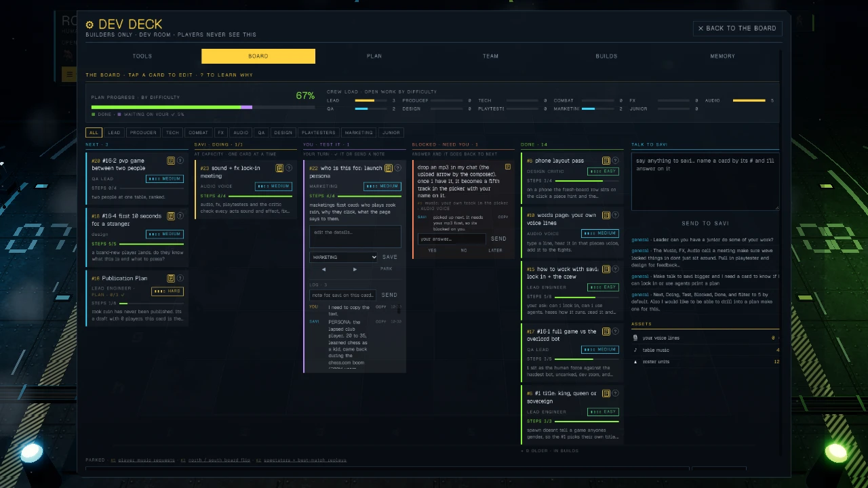Open notes icon on how to work with savi card
The image size is (868, 488).
point(606,269)
